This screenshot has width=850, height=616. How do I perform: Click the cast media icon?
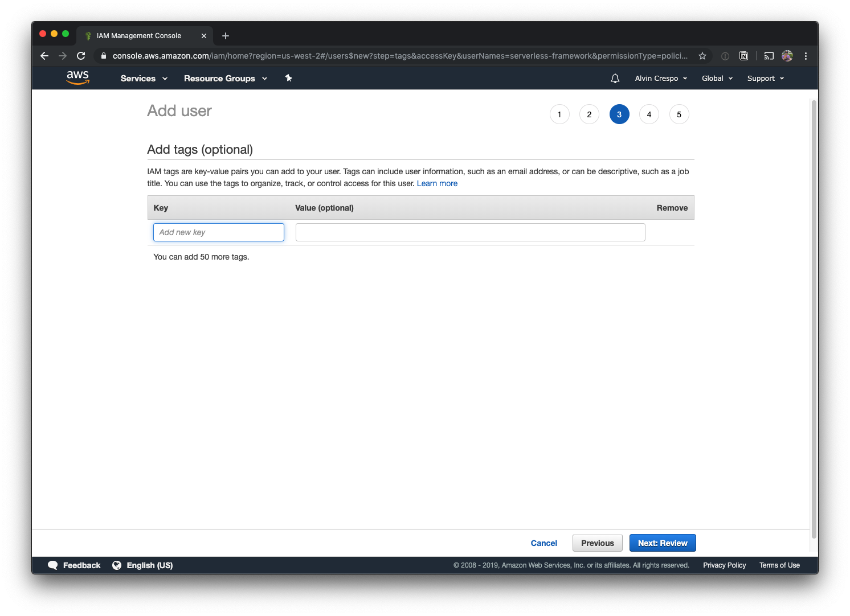click(x=769, y=56)
